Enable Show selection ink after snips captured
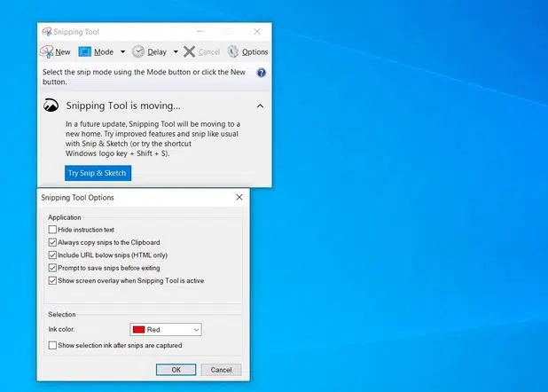The image size is (548, 392). click(x=52, y=345)
